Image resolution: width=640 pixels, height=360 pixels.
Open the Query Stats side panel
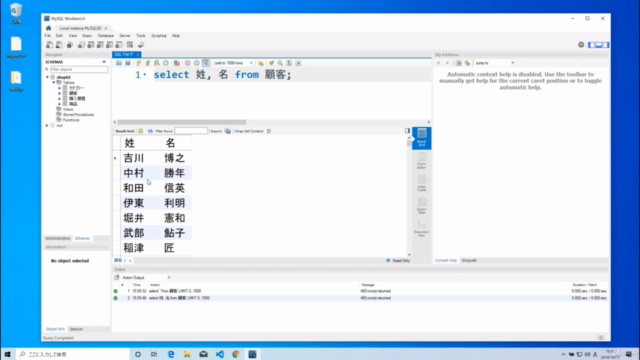click(422, 206)
